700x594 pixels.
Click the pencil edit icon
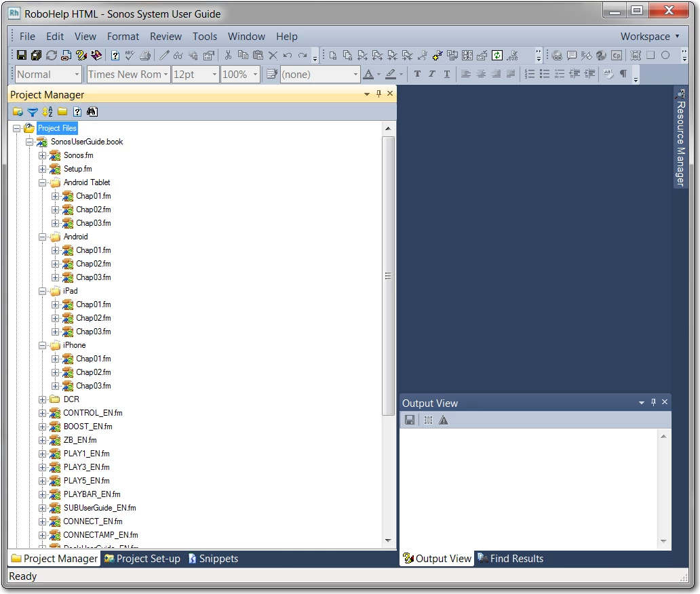164,56
